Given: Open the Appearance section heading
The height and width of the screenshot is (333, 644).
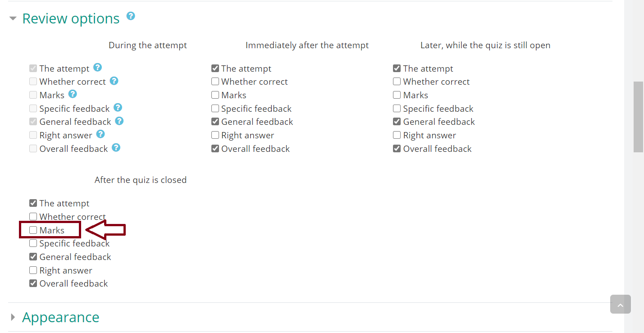Looking at the screenshot, I should (61, 317).
